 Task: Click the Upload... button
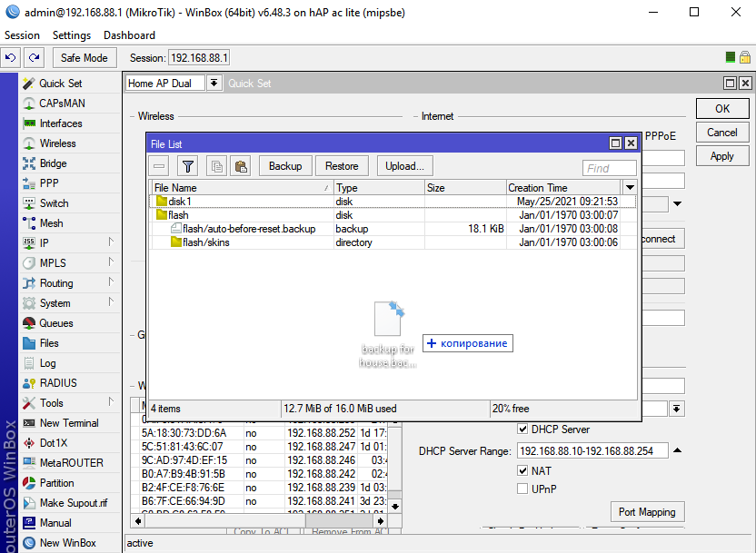point(404,166)
